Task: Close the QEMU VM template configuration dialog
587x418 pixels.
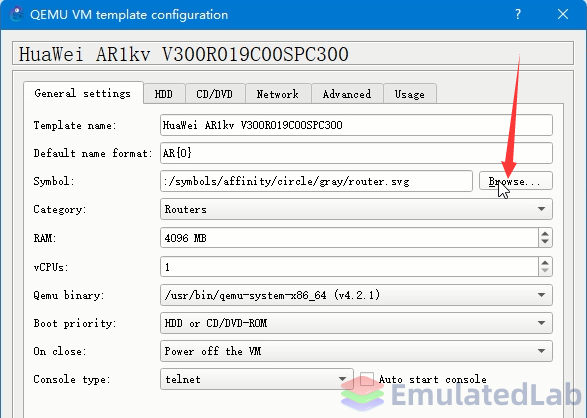Action: [563, 15]
